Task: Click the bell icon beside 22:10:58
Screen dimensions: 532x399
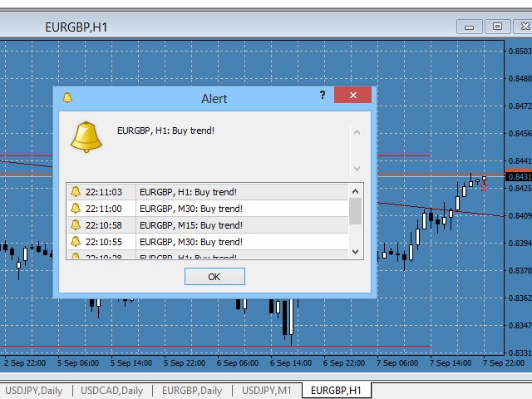Action: [x=76, y=225]
